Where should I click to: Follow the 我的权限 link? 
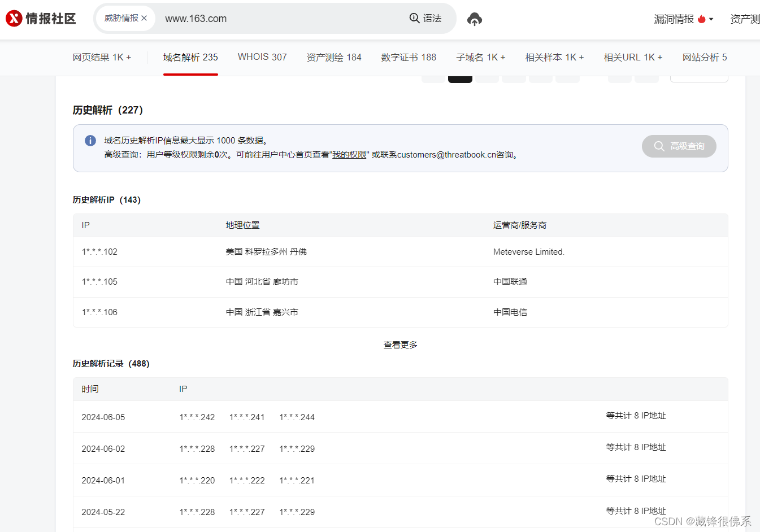[x=349, y=155]
